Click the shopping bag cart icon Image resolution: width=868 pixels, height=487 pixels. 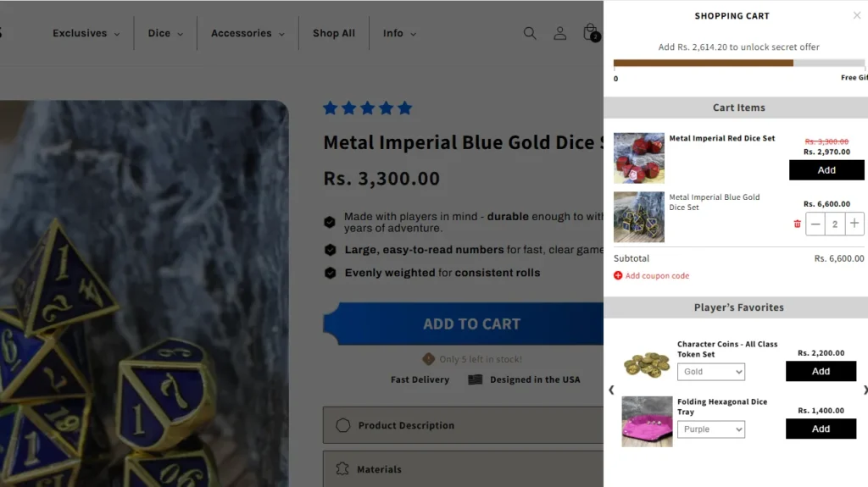(x=590, y=33)
